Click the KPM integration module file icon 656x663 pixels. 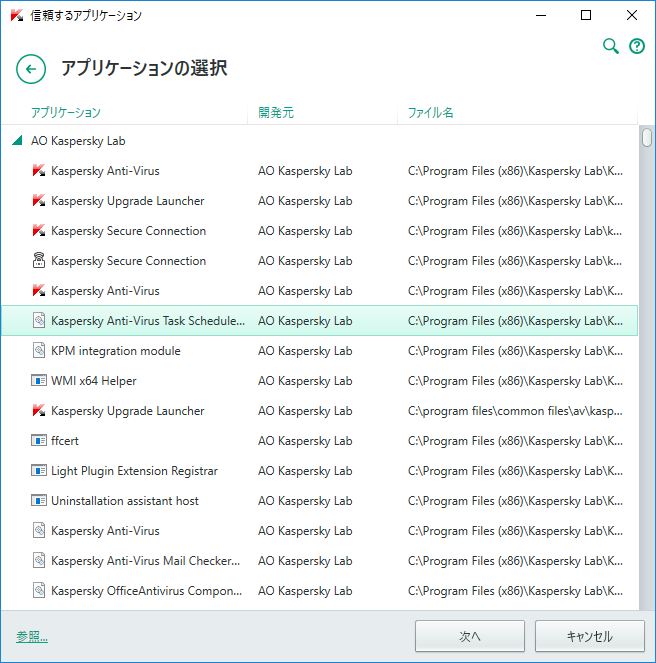click(x=39, y=351)
